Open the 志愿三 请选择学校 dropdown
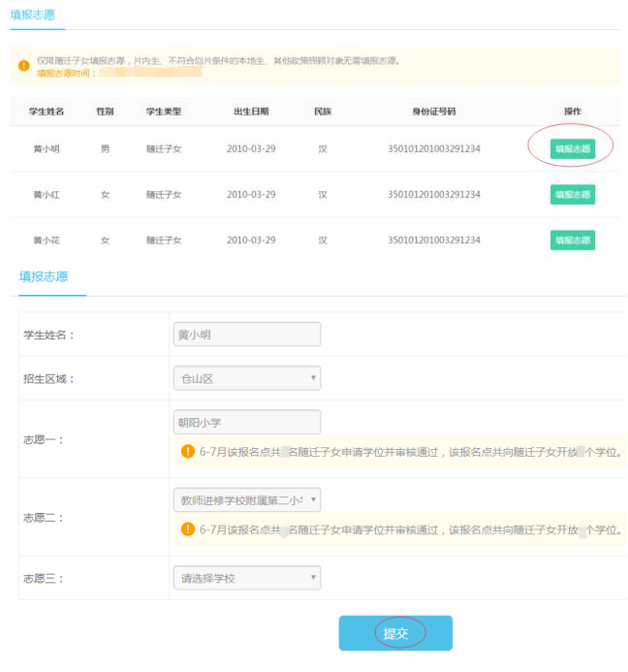 pyautogui.click(x=246, y=579)
